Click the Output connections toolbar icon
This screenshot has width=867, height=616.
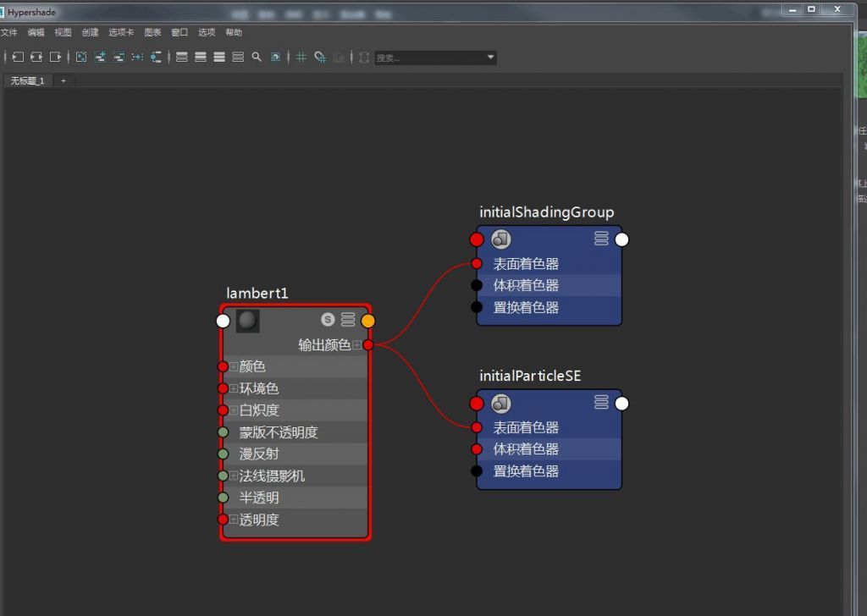click(x=55, y=57)
